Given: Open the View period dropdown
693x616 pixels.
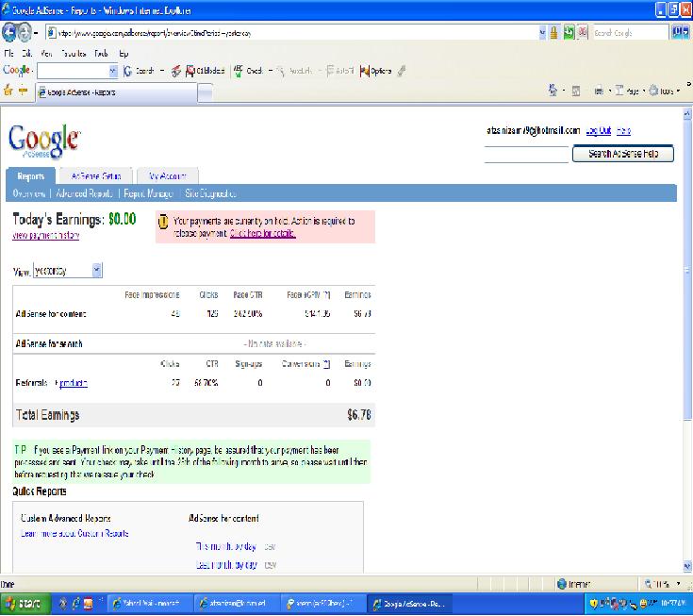Looking at the screenshot, I should tap(68, 271).
